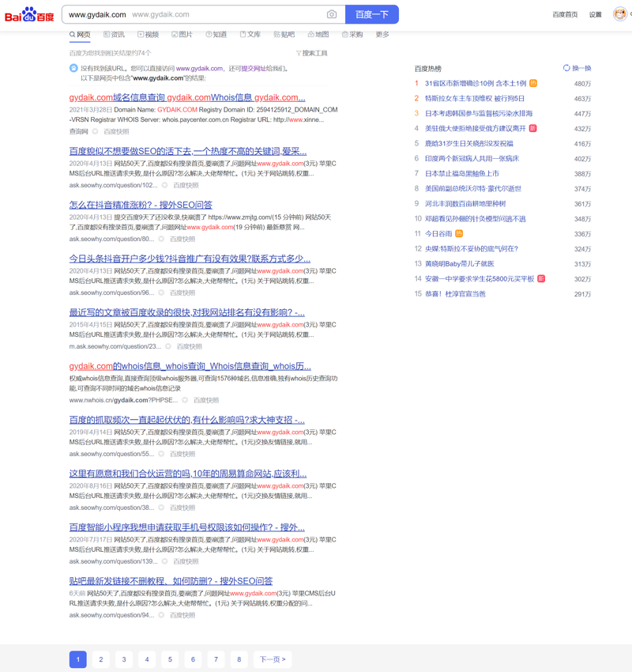The width and height of the screenshot is (632, 672).
Task: Go to results page 3
Action: (x=124, y=659)
